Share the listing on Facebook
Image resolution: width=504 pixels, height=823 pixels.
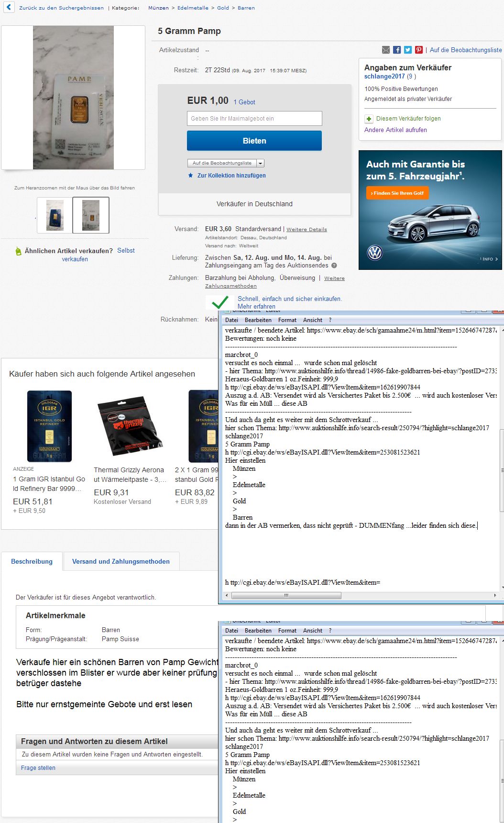[x=397, y=50]
